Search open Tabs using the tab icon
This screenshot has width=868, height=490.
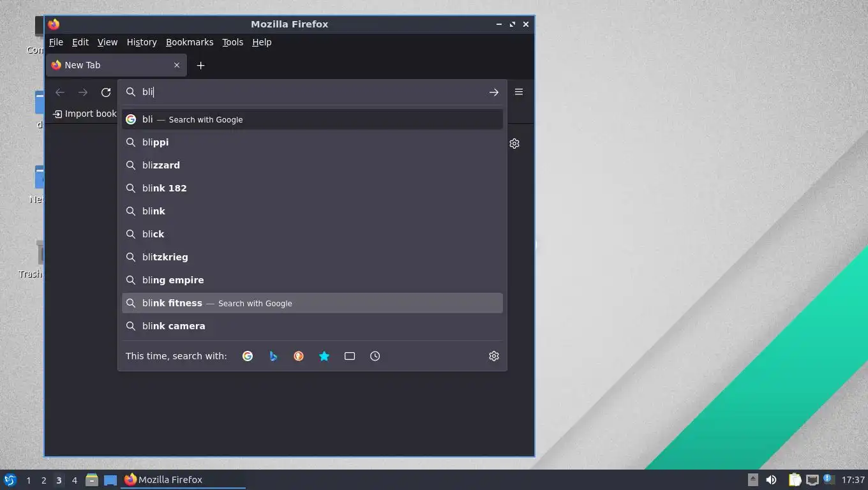[x=350, y=356]
